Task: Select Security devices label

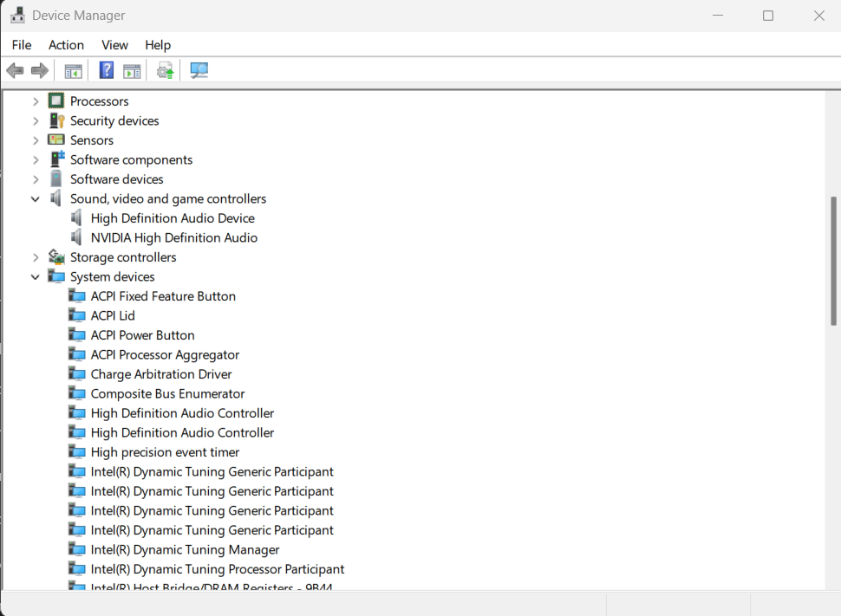Action: [x=114, y=120]
